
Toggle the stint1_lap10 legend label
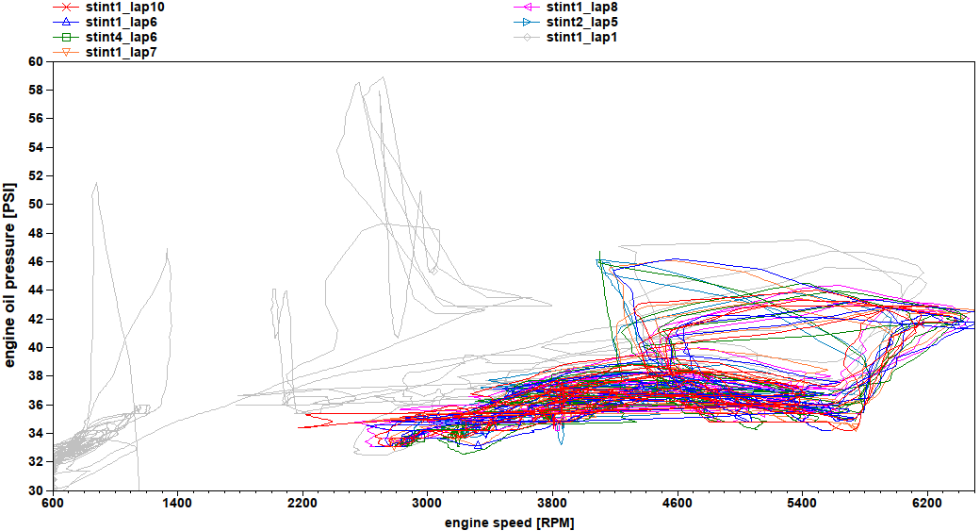pyautogui.click(x=124, y=7)
